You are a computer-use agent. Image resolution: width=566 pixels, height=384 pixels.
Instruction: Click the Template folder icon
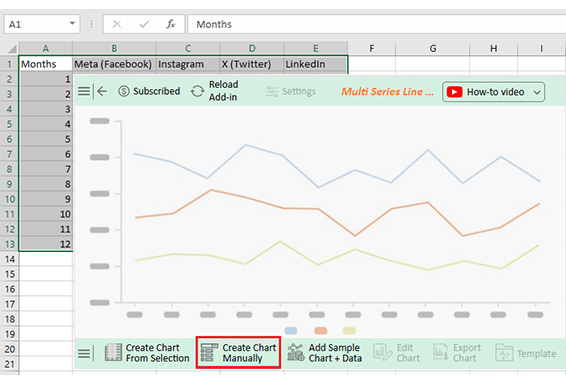504,353
